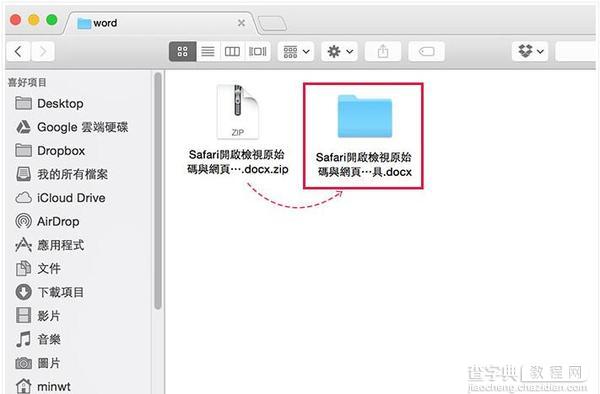
Task: Click the red close window button
Action: click(x=15, y=20)
